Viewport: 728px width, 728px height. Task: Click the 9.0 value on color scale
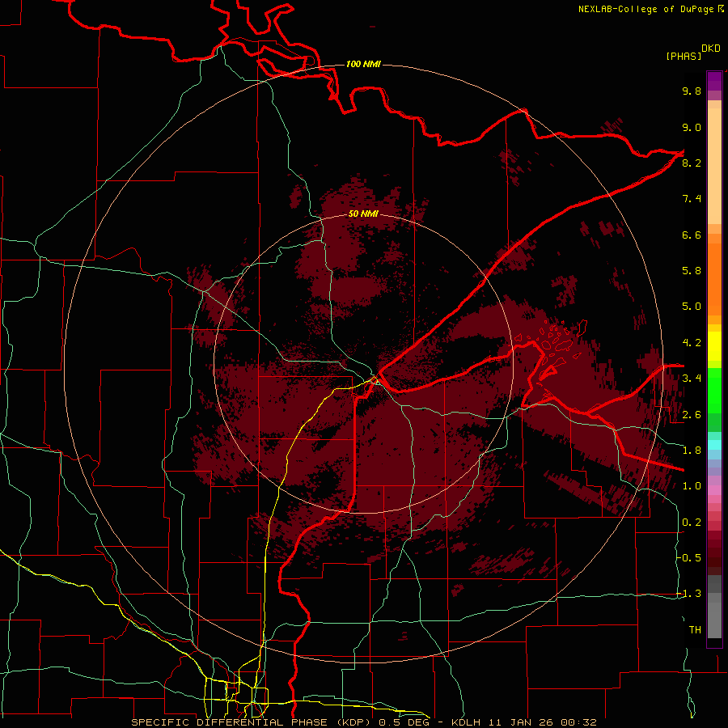692,127
